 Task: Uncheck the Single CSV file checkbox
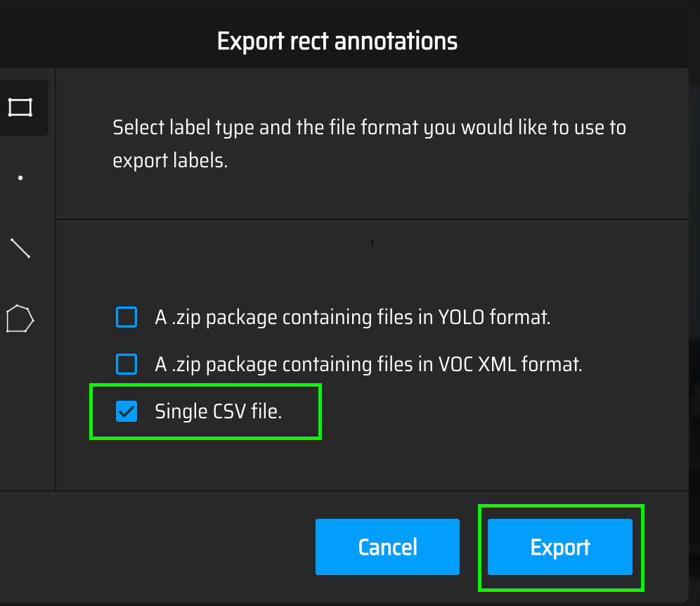click(x=127, y=411)
